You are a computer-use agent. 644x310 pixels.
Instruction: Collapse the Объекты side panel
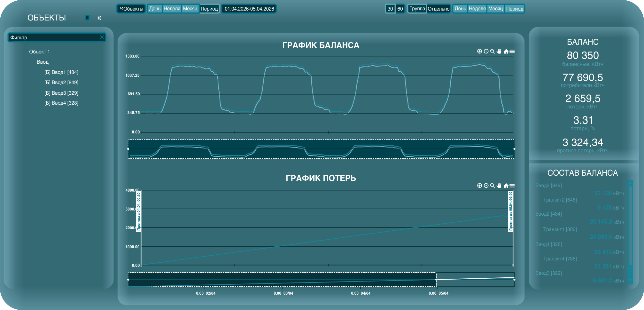[x=99, y=18]
